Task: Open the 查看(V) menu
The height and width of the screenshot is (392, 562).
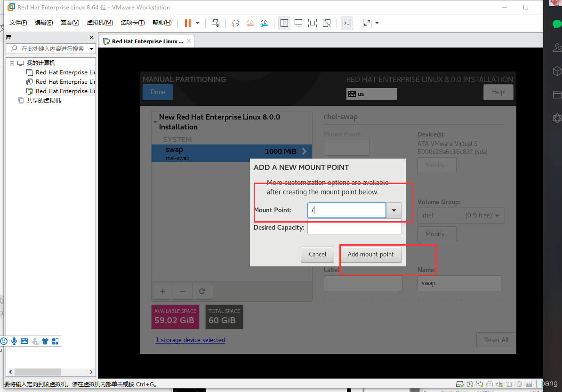Action: [x=70, y=23]
